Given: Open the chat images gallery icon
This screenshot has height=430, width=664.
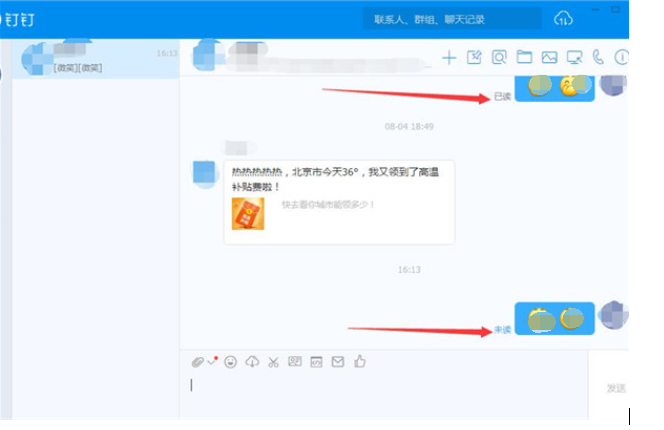Looking at the screenshot, I should coord(549,57).
